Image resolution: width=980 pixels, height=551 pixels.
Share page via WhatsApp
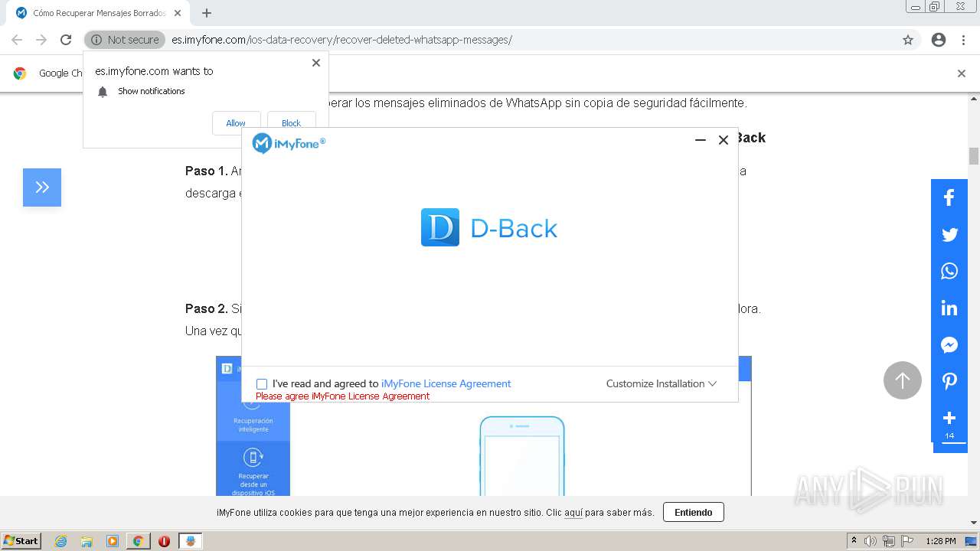[x=949, y=272]
